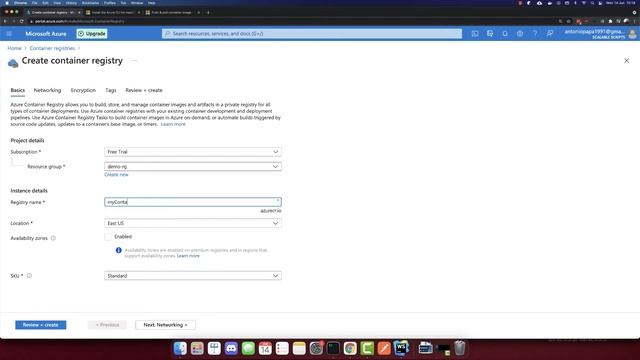Click Create new resource group link
640x360 pixels.
(x=116, y=175)
